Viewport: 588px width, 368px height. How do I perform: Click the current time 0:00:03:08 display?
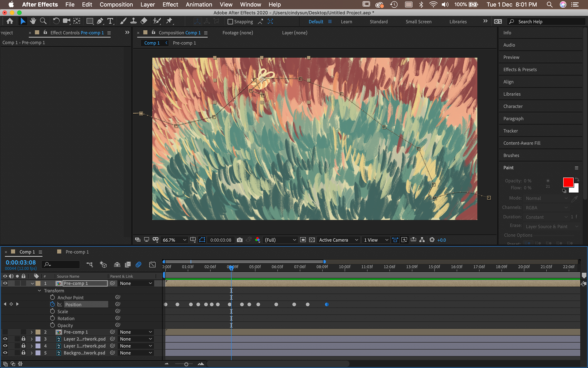pos(21,263)
